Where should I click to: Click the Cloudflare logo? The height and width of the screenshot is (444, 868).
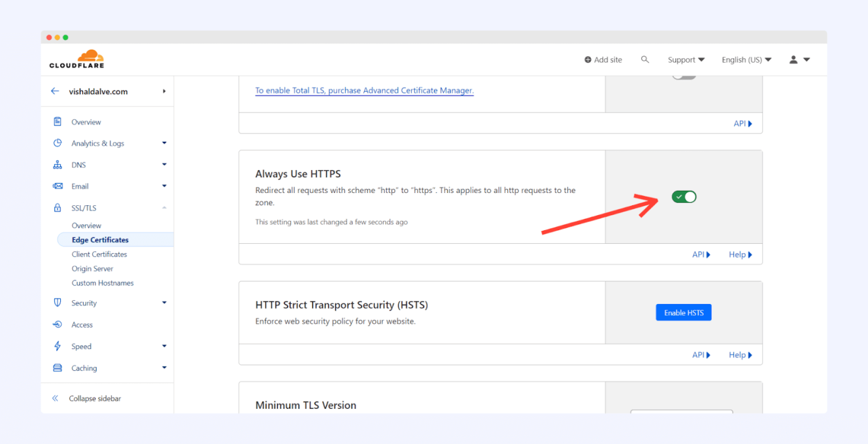[x=76, y=58]
